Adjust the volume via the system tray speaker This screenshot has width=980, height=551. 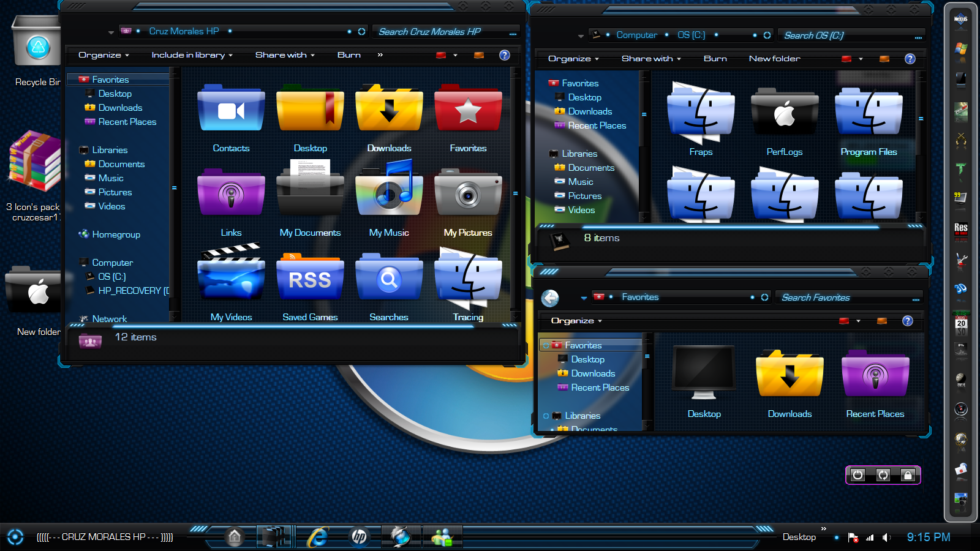pyautogui.click(x=886, y=537)
